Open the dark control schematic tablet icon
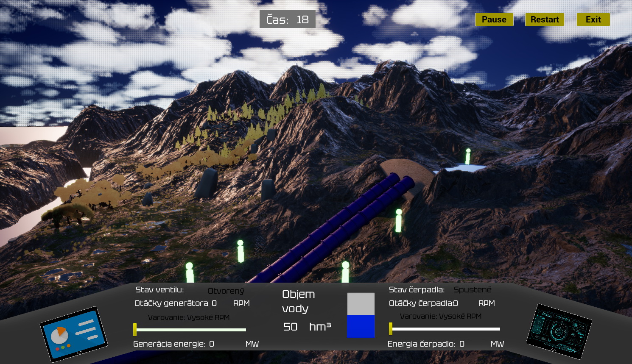Image resolution: width=632 pixels, height=364 pixels. (559, 331)
